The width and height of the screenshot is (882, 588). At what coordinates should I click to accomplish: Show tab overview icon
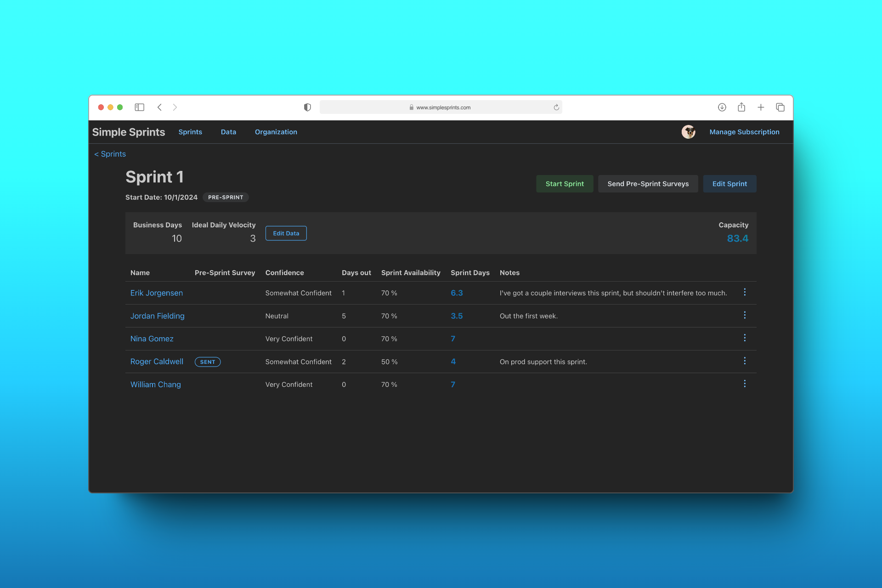point(780,107)
